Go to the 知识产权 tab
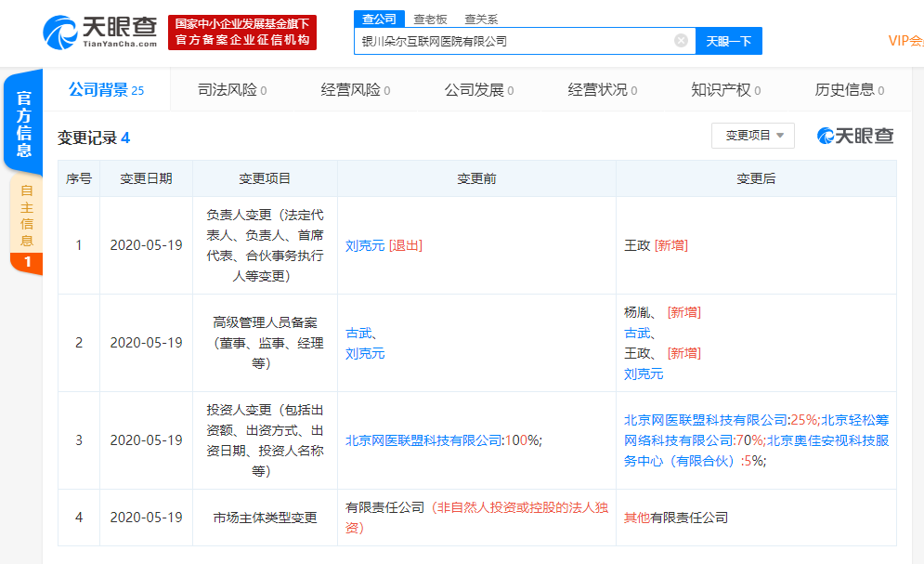Image resolution: width=924 pixels, height=564 pixels. 725,90
